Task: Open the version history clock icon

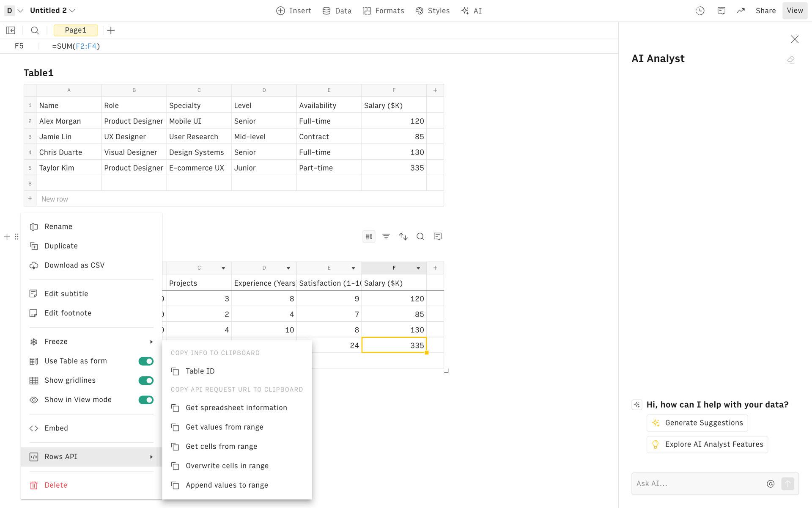Action: pos(700,11)
